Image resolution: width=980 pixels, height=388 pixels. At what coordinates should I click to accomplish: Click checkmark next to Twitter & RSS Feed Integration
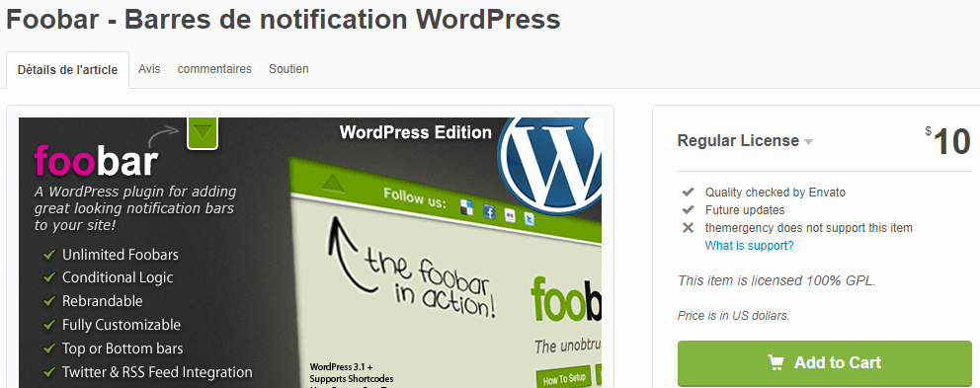[48, 372]
